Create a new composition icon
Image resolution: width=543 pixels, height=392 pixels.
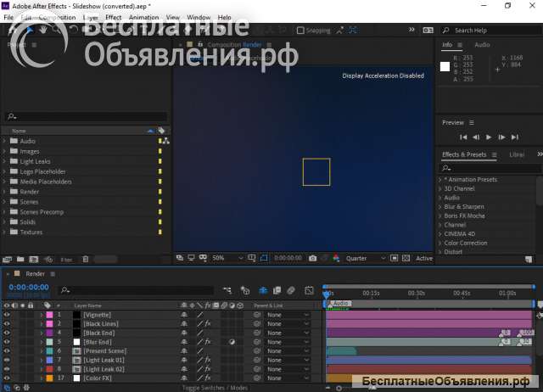[34, 259]
